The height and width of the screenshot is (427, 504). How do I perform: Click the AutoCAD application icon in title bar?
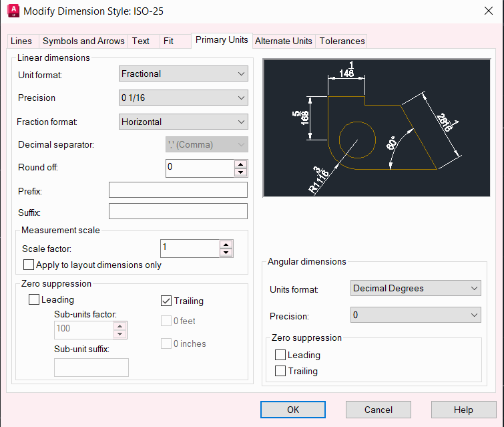pyautogui.click(x=13, y=11)
